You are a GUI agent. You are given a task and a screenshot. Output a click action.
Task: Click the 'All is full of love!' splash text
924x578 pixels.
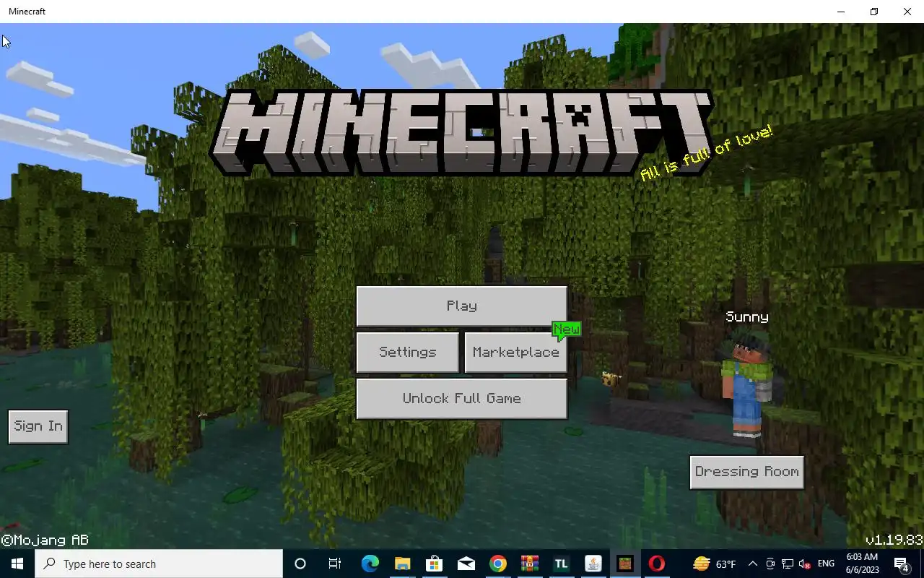pyautogui.click(x=705, y=153)
